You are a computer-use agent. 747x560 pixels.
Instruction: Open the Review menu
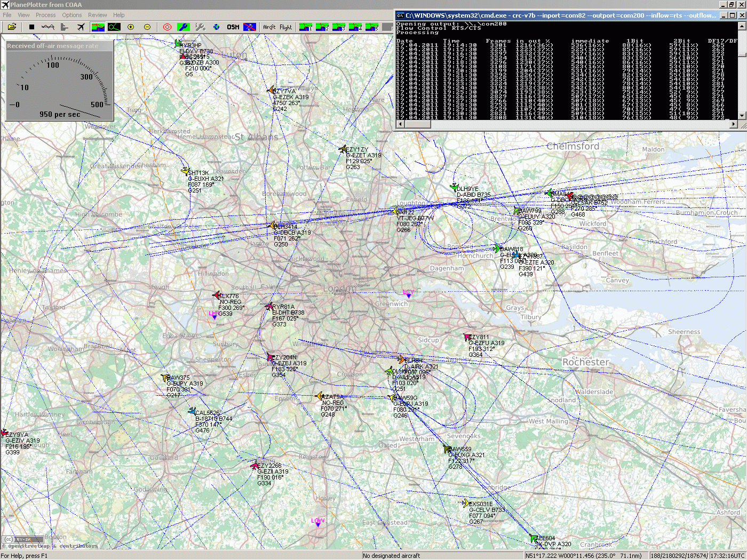(x=98, y=15)
